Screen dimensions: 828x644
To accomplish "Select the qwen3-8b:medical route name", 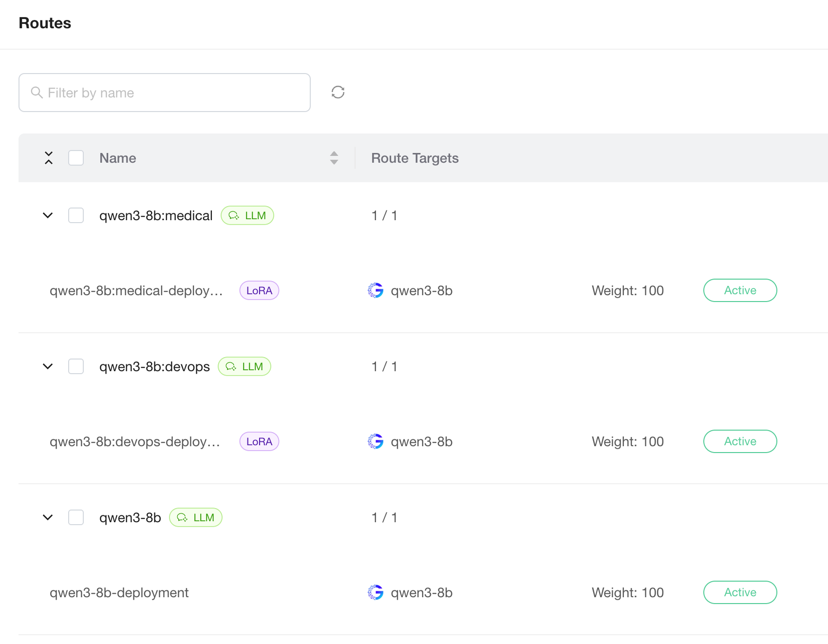I will tap(156, 215).
